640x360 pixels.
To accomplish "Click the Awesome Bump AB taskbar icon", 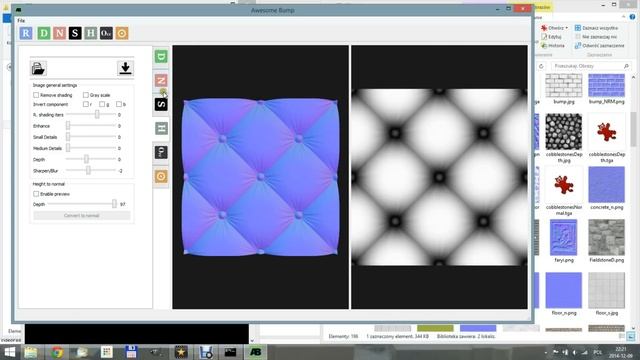I will [x=256, y=352].
